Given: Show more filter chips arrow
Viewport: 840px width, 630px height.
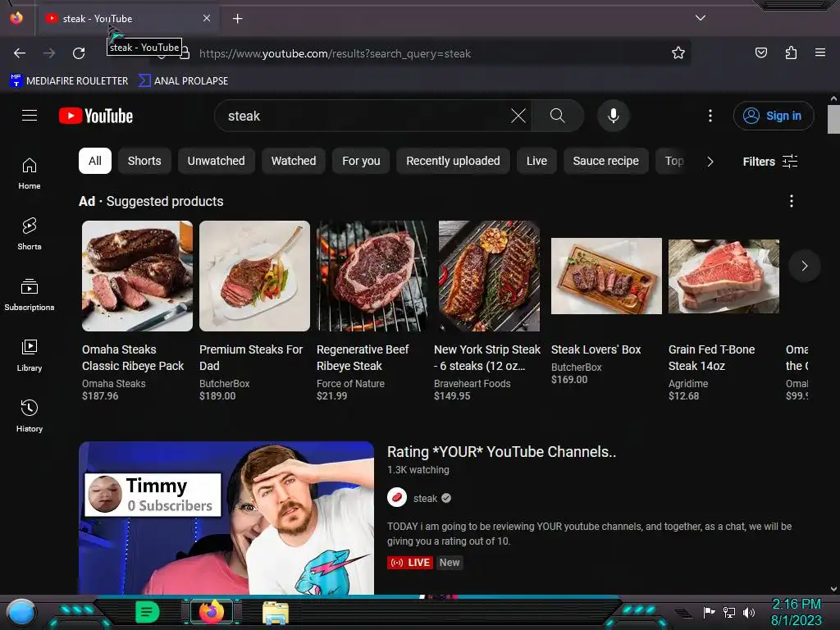Looking at the screenshot, I should click(x=710, y=162).
